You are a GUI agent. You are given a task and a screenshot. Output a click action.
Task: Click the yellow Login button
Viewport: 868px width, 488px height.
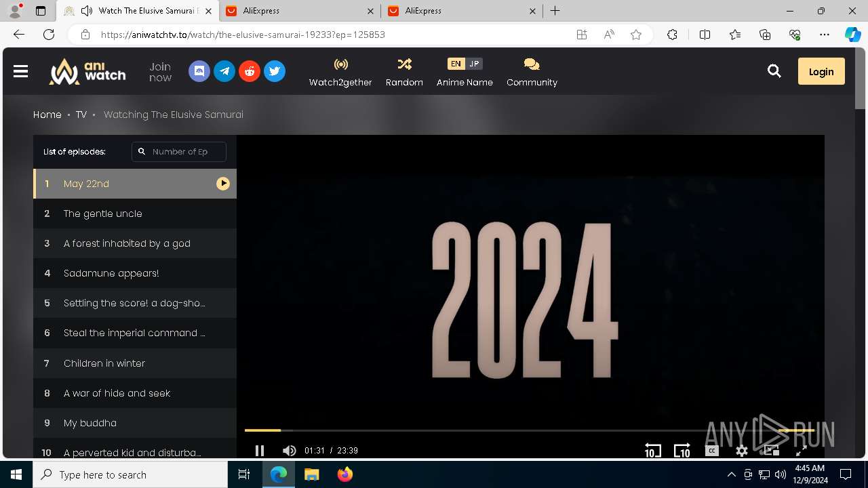[821, 71]
